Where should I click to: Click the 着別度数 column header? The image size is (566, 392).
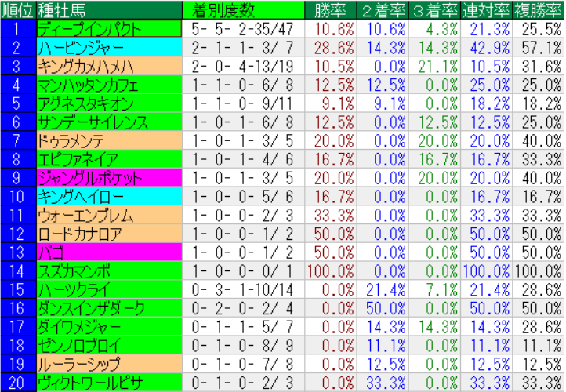(x=223, y=10)
